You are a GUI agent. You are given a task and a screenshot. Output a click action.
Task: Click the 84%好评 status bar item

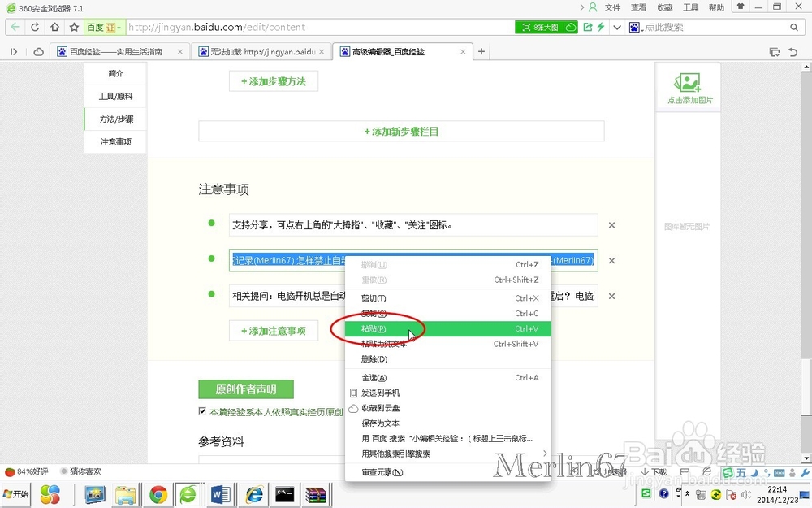pos(27,471)
